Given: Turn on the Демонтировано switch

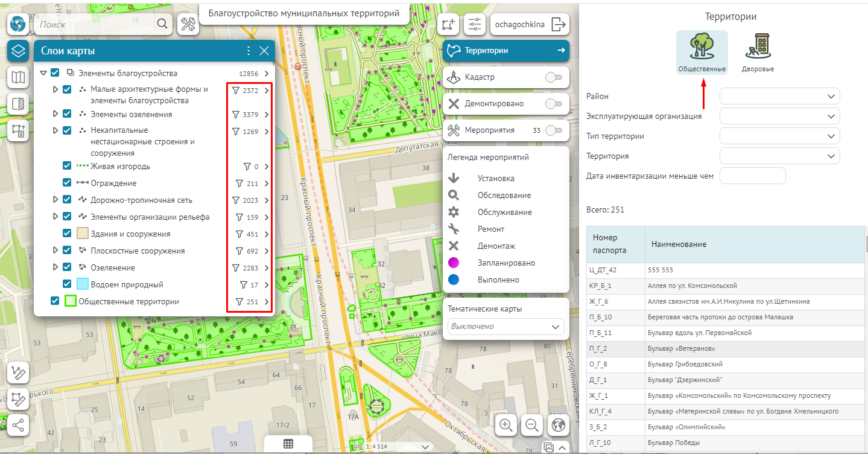Looking at the screenshot, I should (x=553, y=104).
